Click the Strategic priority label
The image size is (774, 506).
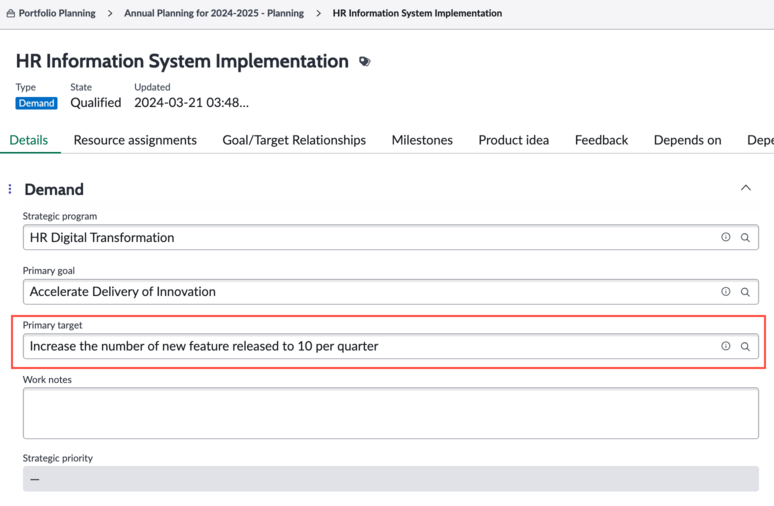click(x=58, y=458)
